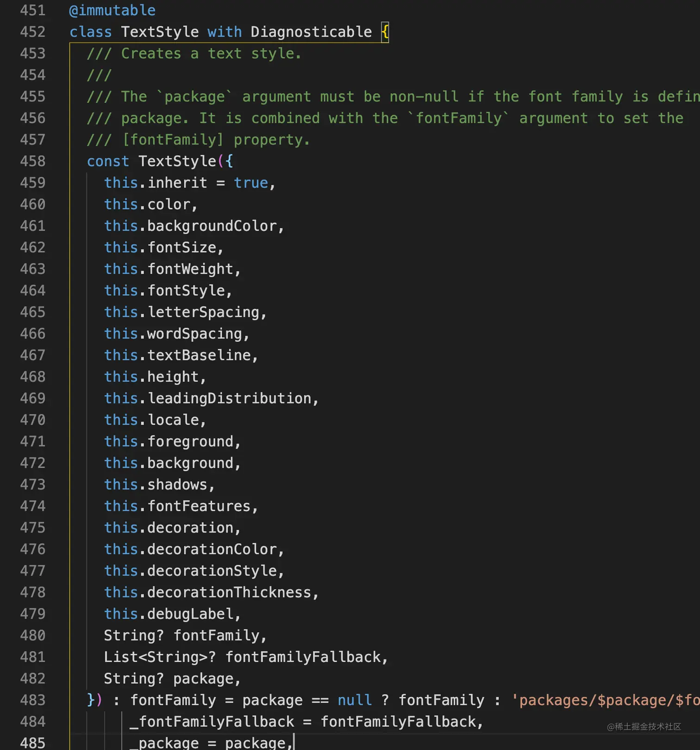Viewport: 700px width, 750px height.
Task: Click '_package = package' on line 485
Action: (208, 743)
